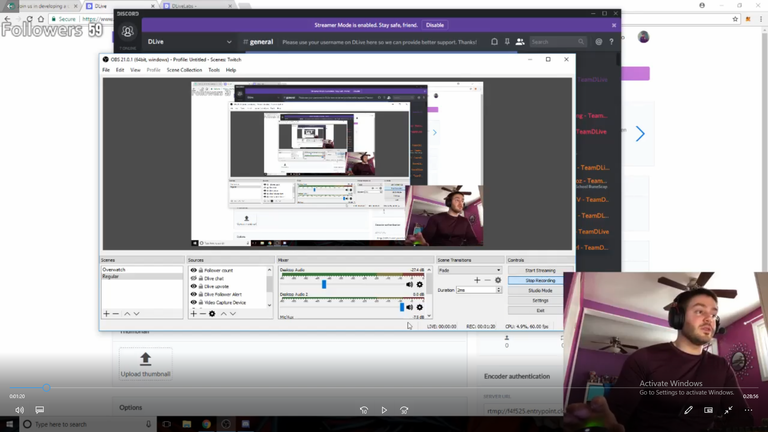Screen dimensions: 768x432
Task: Add a new scene with plus icon
Action: point(106,314)
